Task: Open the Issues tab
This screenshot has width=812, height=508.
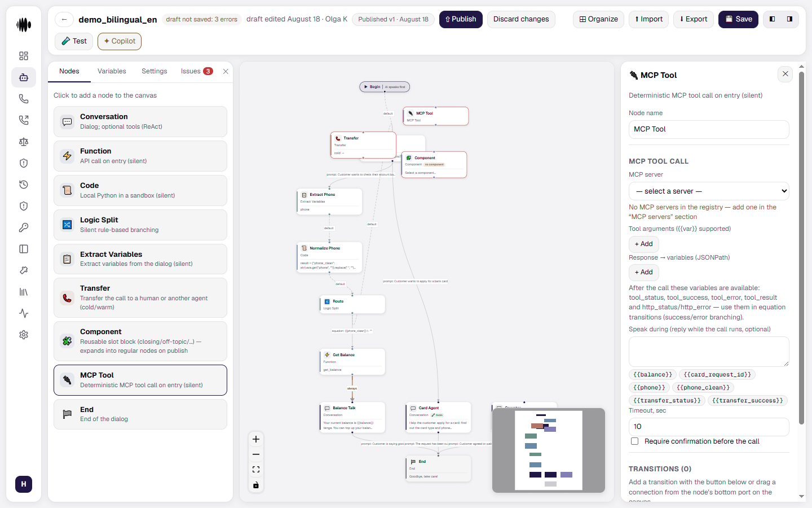Action: (196, 71)
